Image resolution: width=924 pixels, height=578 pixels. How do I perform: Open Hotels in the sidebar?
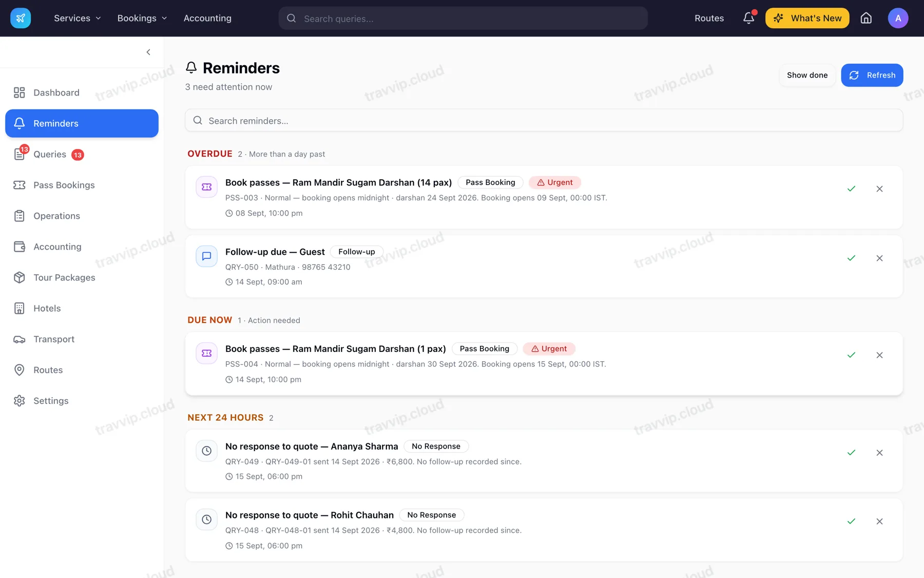point(82,308)
